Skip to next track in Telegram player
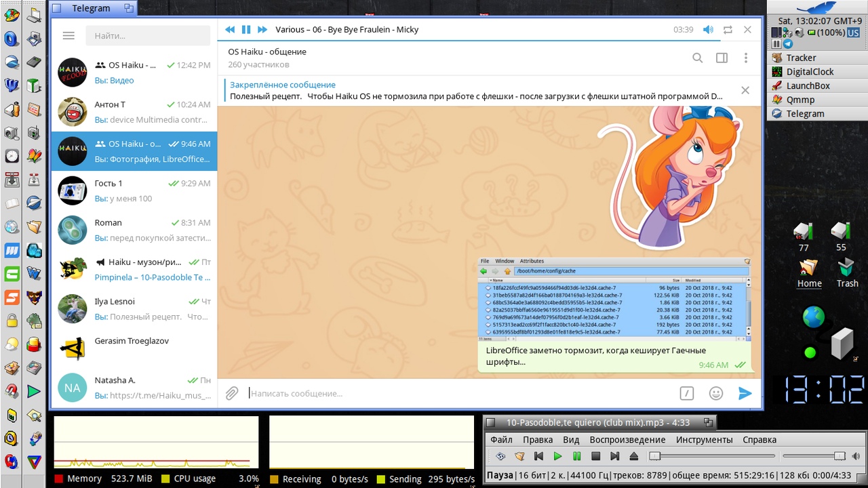 262,30
